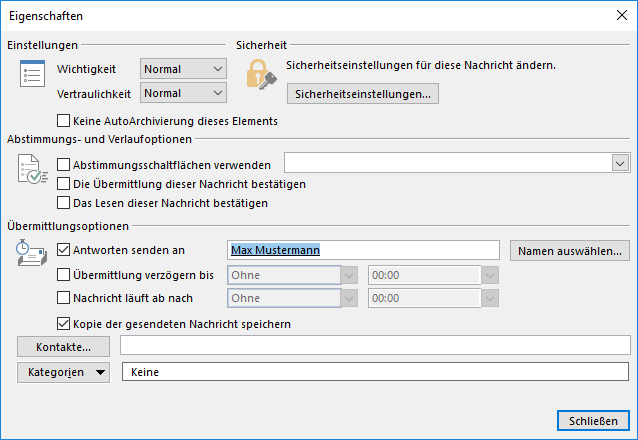The height and width of the screenshot is (440, 638).
Task: Toggle Abstimmungsschaltflächen verwenden checkbox
Action: [x=65, y=164]
